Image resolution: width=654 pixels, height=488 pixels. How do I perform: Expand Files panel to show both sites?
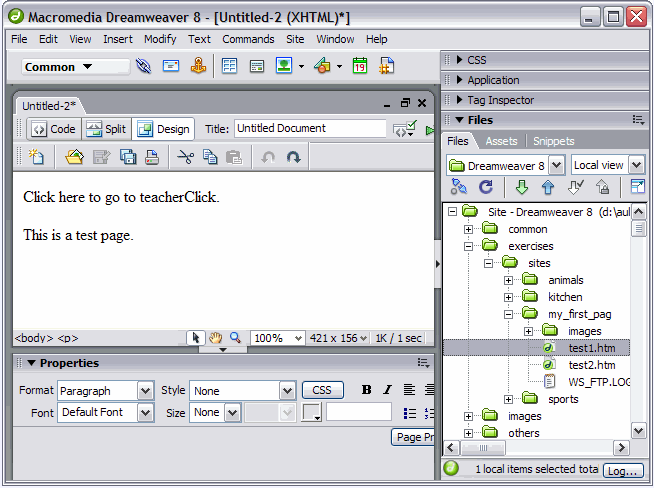(x=637, y=186)
